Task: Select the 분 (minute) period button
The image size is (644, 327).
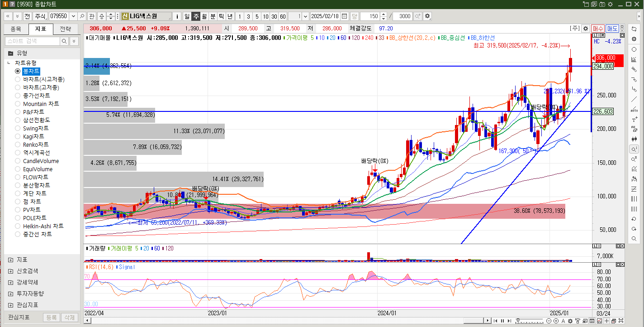Action: [213, 16]
